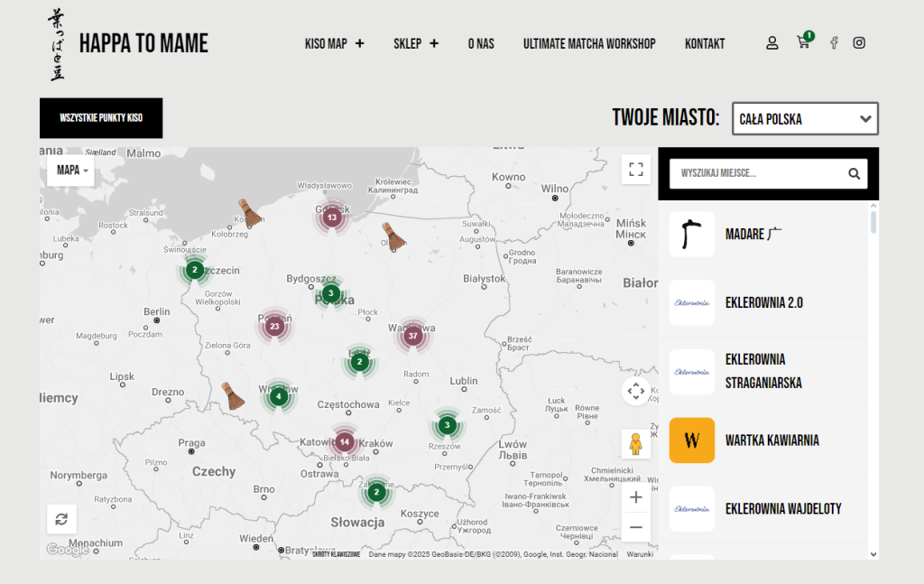Click the map pan control
924x584 pixels.
click(636, 392)
